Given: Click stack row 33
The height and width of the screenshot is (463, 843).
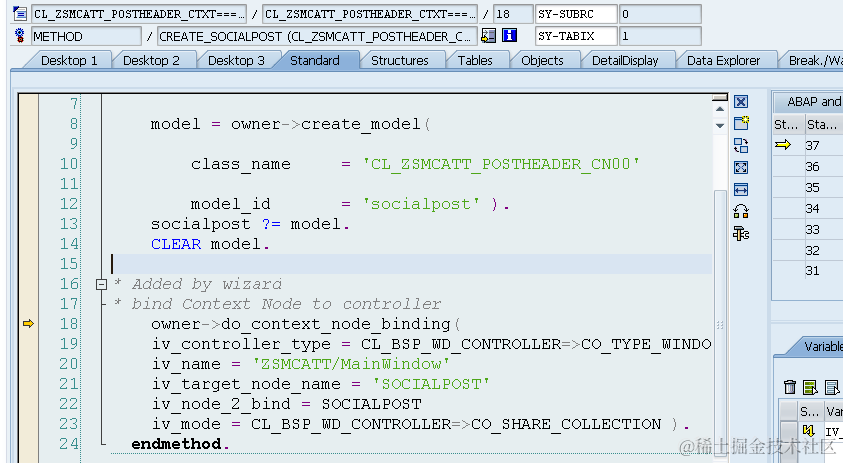Looking at the screenshot, I should point(808,230).
